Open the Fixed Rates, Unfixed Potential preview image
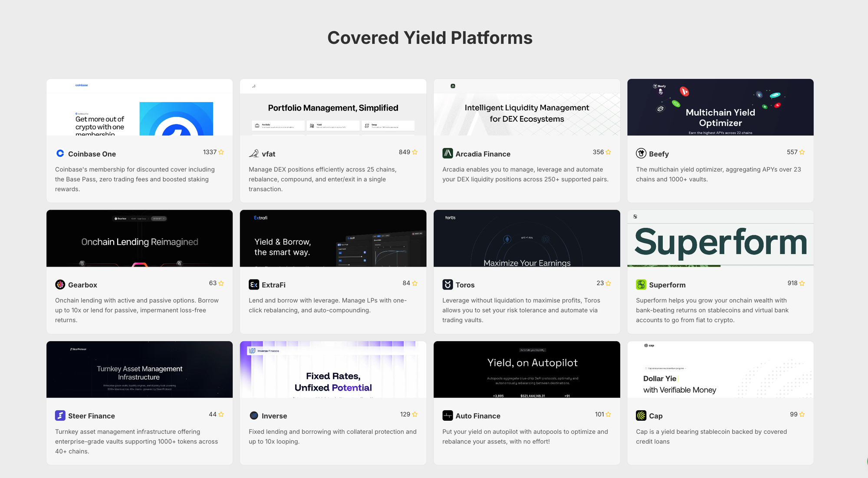This screenshot has height=478, width=868. click(333, 369)
